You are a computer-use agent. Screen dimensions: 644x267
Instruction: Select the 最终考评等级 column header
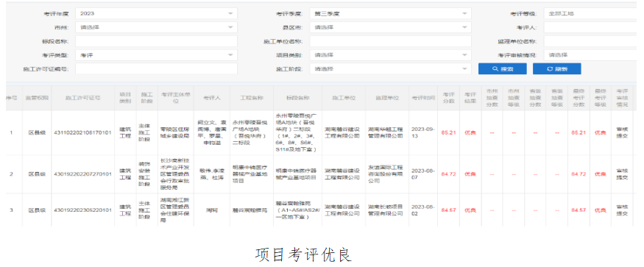(x=600, y=98)
